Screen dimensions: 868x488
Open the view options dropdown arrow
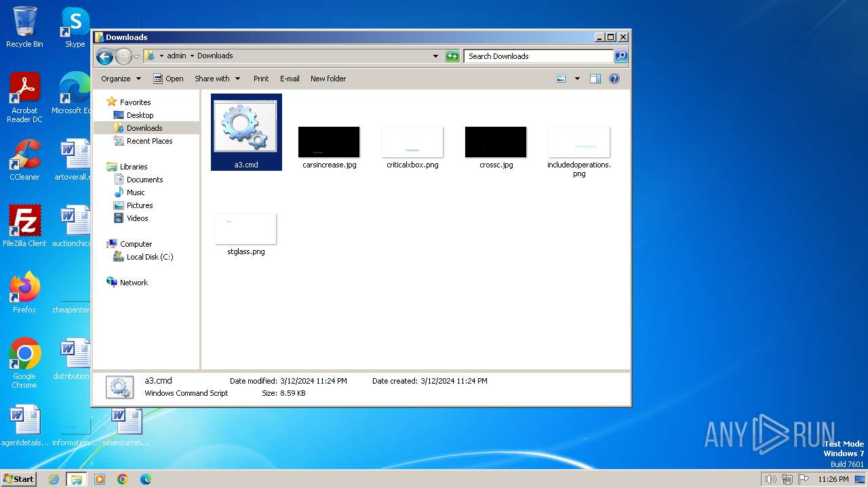(x=577, y=79)
